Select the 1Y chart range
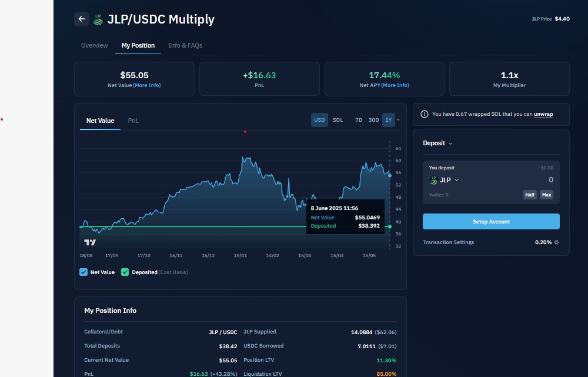The width and height of the screenshot is (588, 377). [389, 120]
